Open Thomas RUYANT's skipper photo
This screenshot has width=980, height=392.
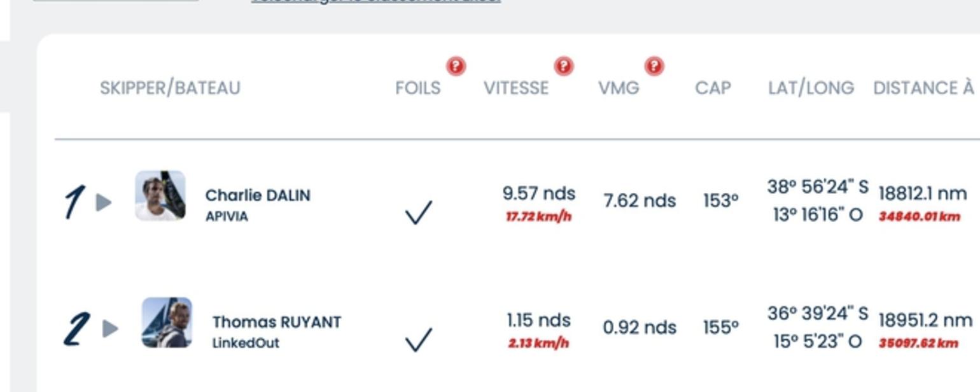167,323
